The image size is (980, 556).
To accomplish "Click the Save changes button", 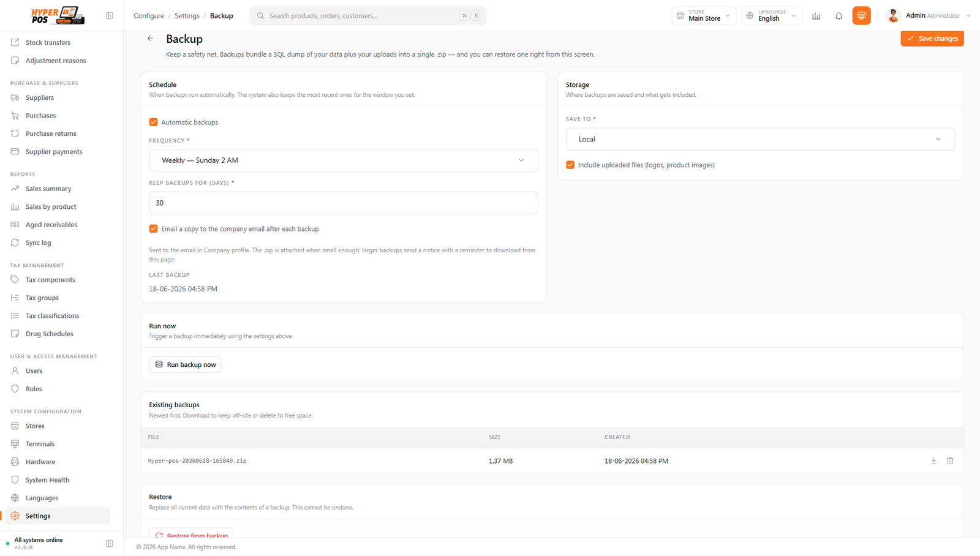I will click(x=932, y=39).
